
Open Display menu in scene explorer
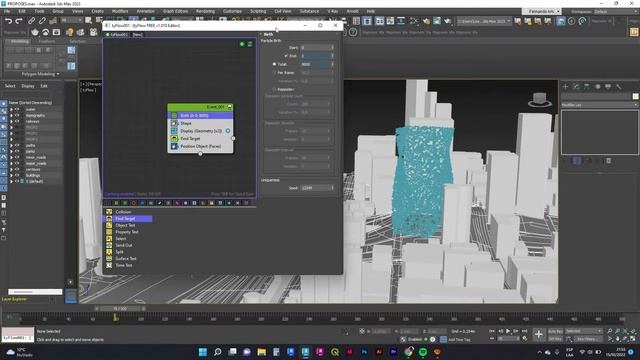pos(28,86)
